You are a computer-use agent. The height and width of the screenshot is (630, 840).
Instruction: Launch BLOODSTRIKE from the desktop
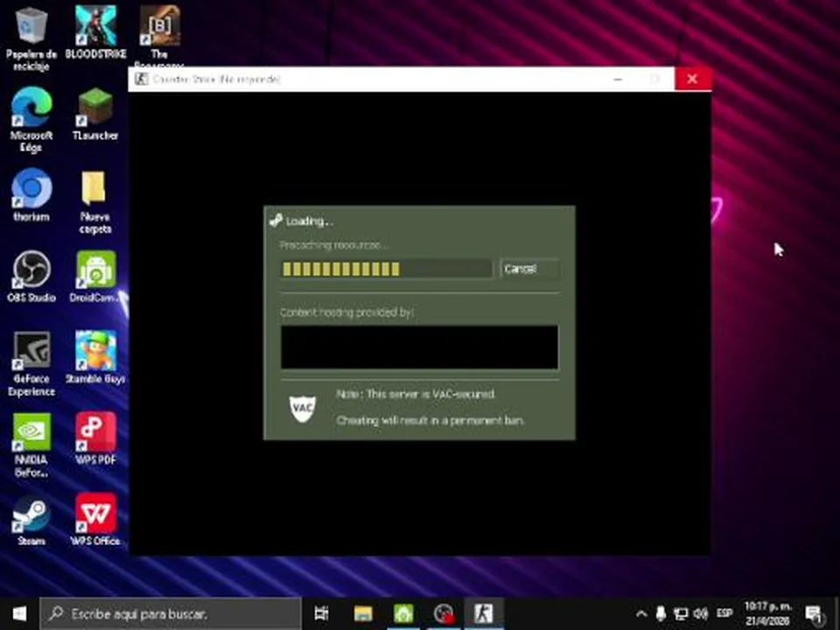96,32
